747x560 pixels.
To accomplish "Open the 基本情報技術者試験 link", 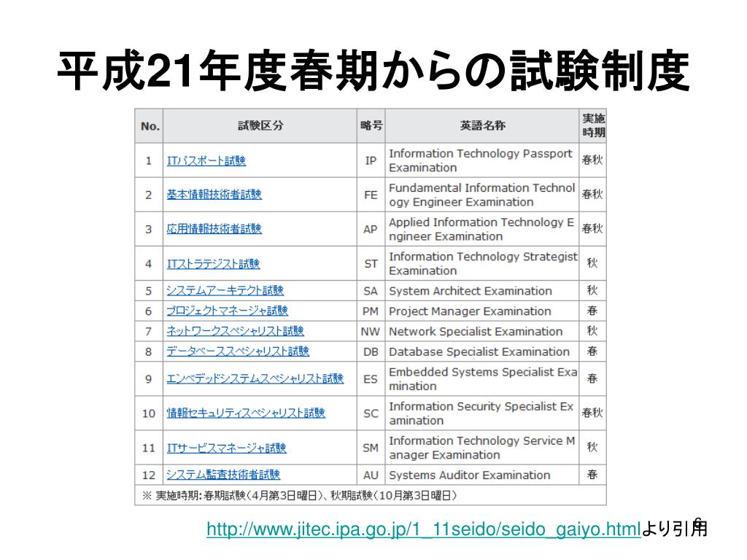I will 214,195.
